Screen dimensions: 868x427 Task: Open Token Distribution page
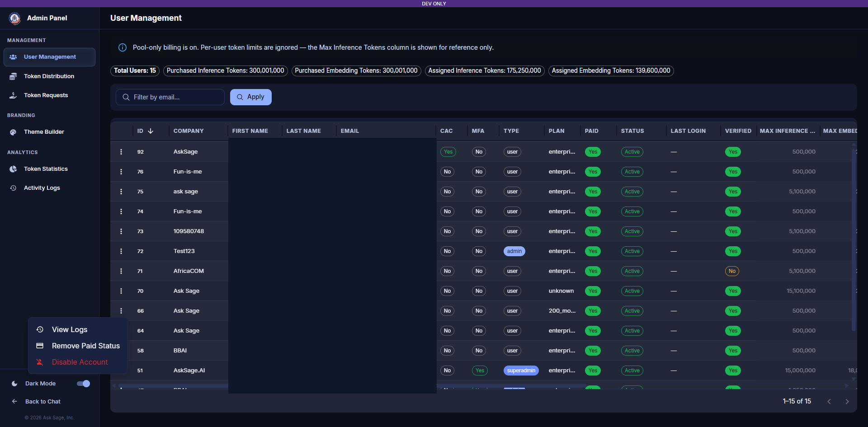tap(50, 76)
